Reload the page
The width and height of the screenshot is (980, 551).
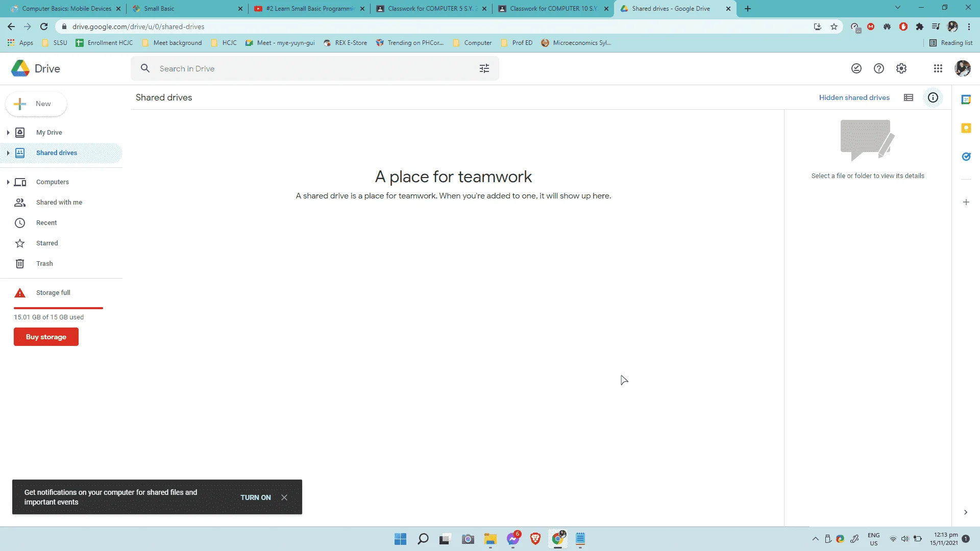[44, 27]
